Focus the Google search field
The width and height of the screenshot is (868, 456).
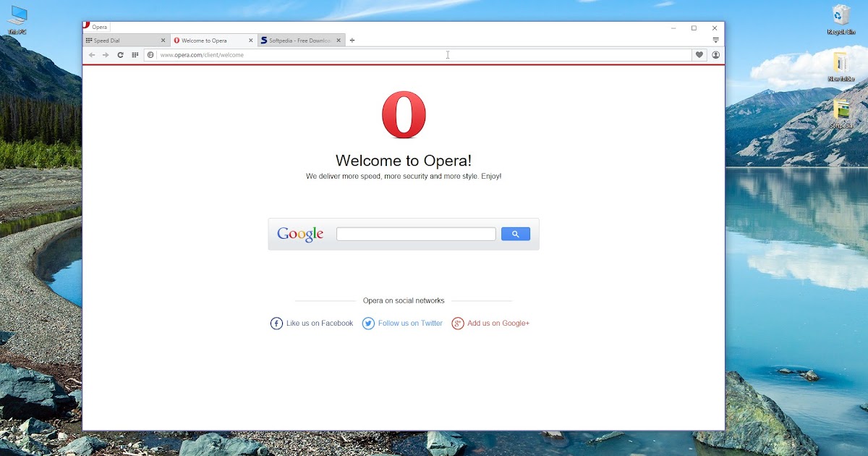416,234
